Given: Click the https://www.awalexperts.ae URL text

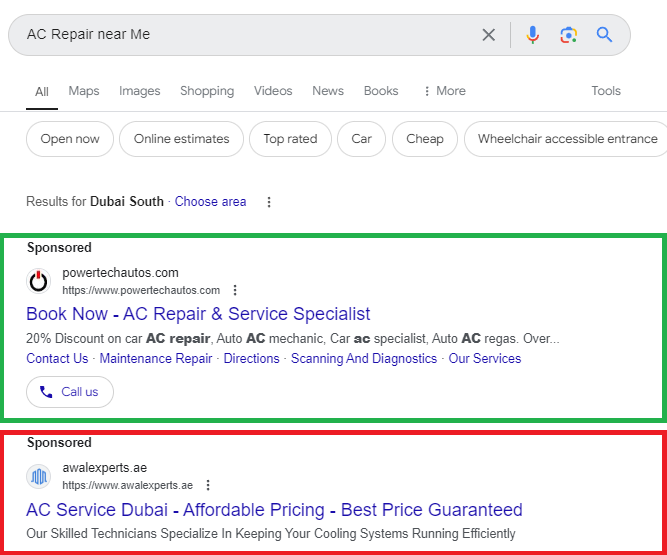Looking at the screenshot, I should [x=127, y=485].
